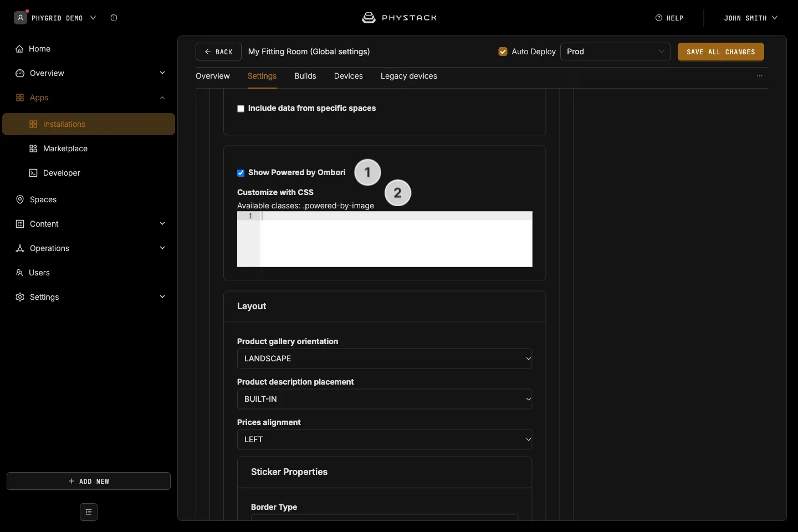Open the three-dots more options menu
Viewport: 798px width, 532px height.
(760, 76)
